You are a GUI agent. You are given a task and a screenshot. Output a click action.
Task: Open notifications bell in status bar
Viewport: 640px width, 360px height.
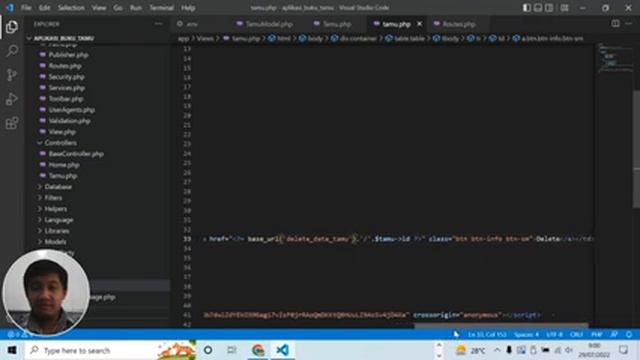click(629, 334)
